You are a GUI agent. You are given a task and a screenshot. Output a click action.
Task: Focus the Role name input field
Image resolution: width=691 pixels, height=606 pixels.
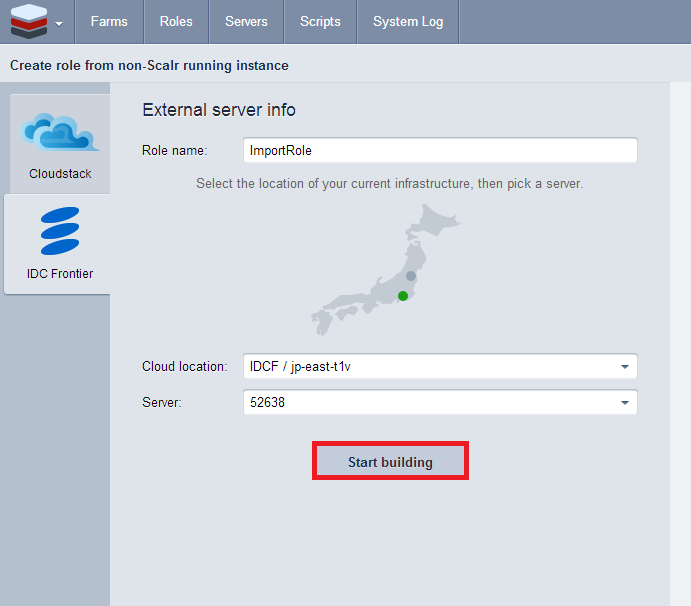point(440,150)
